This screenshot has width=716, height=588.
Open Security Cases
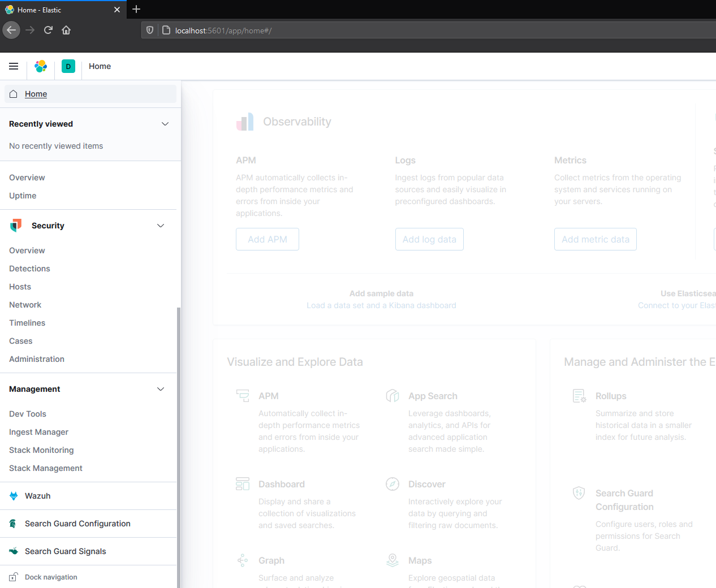(x=20, y=341)
